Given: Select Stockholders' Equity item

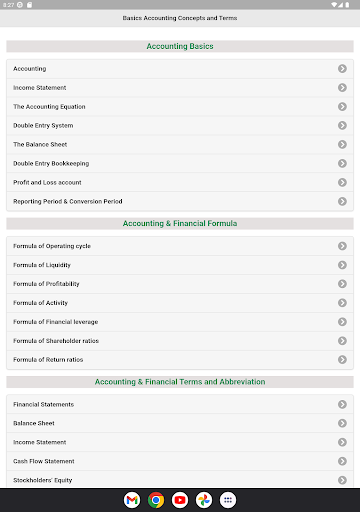Looking at the screenshot, I should pos(180,480).
